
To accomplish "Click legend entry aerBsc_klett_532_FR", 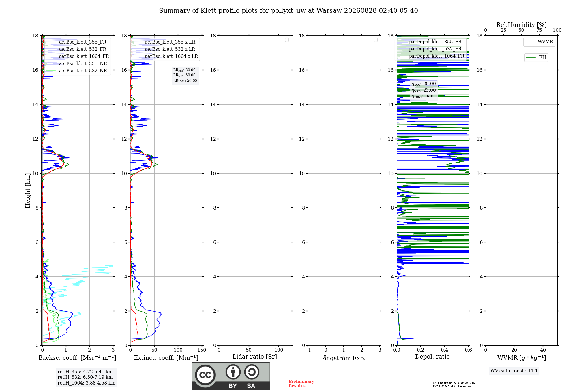I will (x=76, y=49).
